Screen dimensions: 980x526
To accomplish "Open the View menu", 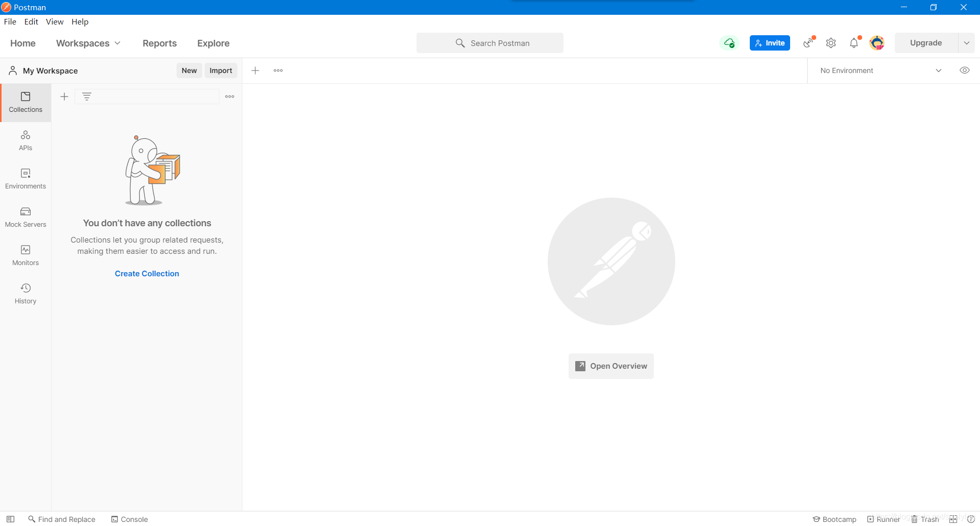I will (x=55, y=21).
